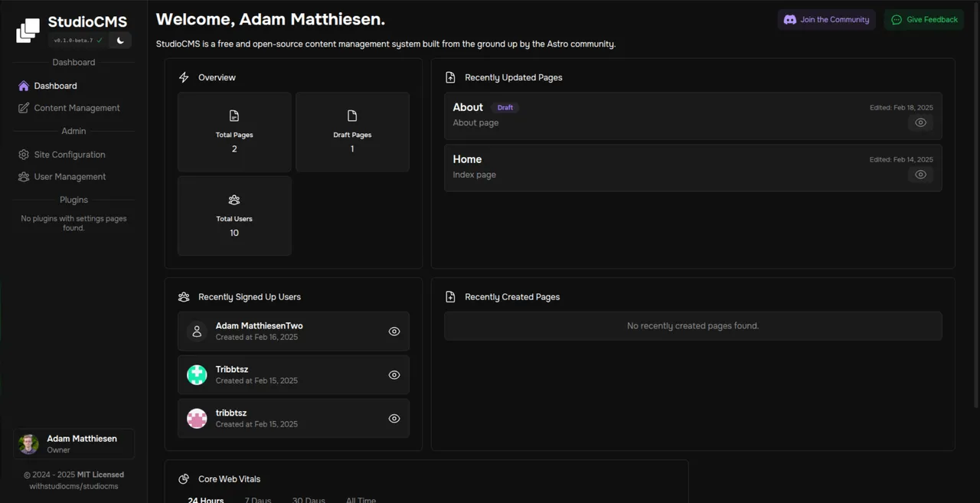This screenshot has height=503, width=980.
Task: Show the Home page with eye toggle
Action: [x=920, y=175]
